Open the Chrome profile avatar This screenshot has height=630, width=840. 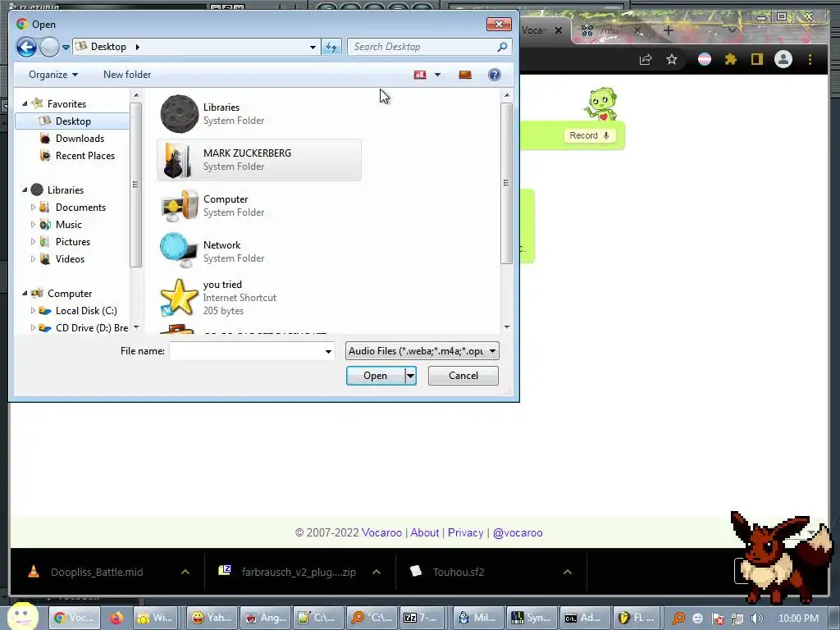tap(783, 59)
